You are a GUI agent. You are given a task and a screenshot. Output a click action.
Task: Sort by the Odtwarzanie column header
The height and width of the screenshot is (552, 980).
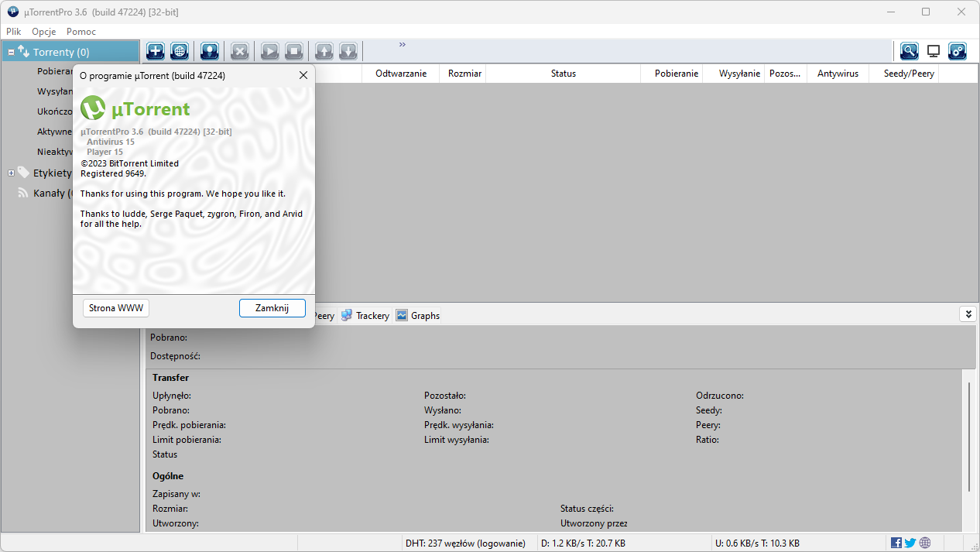pyautogui.click(x=401, y=74)
